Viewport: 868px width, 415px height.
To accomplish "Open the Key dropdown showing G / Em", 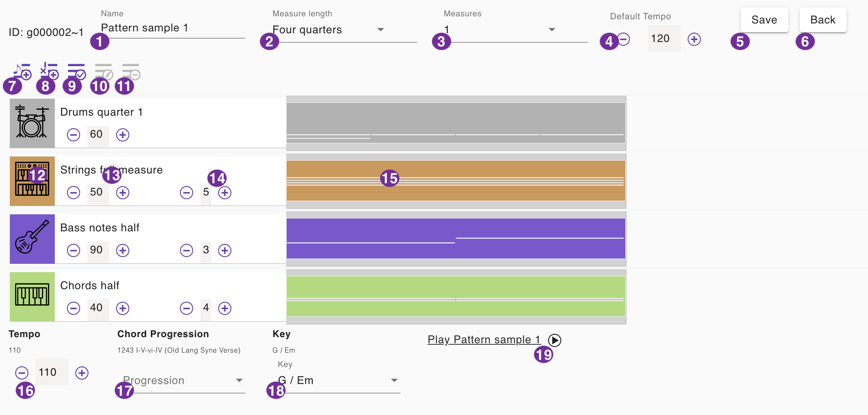I will click(x=338, y=380).
